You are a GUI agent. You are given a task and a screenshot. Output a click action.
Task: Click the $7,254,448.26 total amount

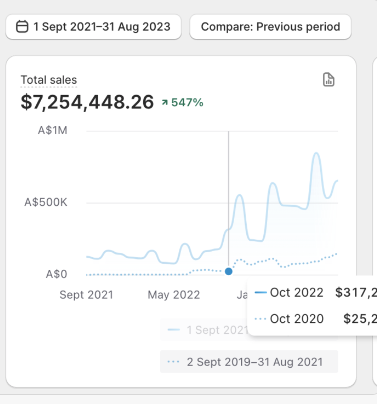pyautogui.click(x=87, y=102)
